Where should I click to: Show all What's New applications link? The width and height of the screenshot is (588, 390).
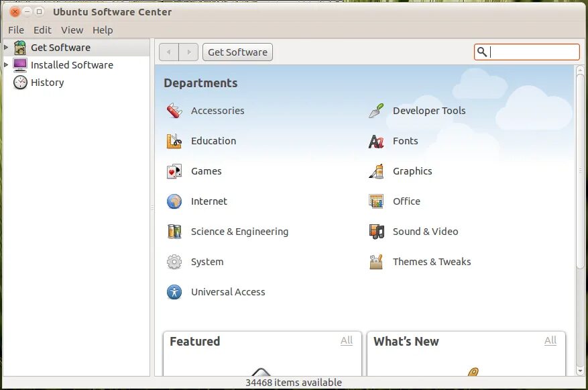[x=550, y=340]
